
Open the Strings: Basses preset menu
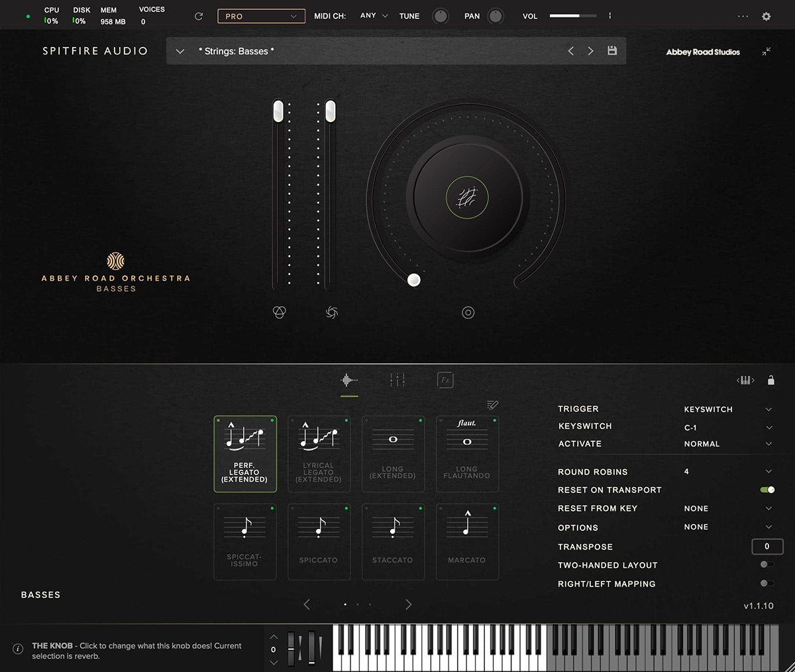click(x=180, y=51)
